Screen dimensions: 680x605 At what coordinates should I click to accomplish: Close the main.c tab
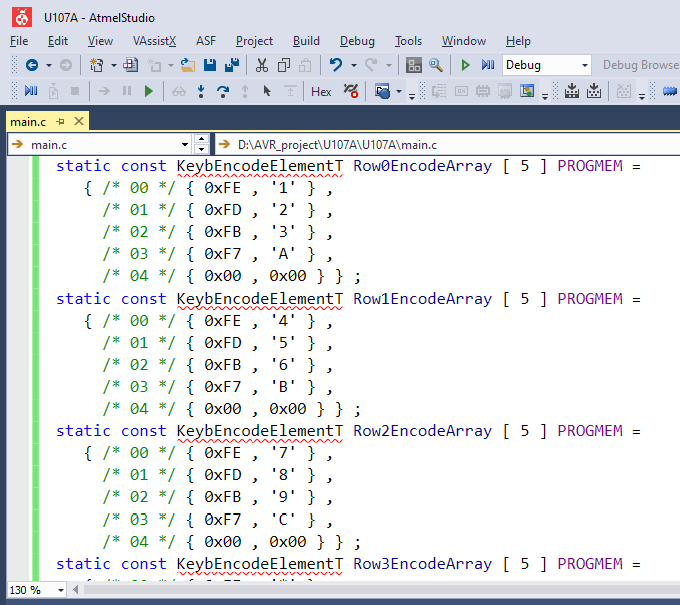click(78, 122)
